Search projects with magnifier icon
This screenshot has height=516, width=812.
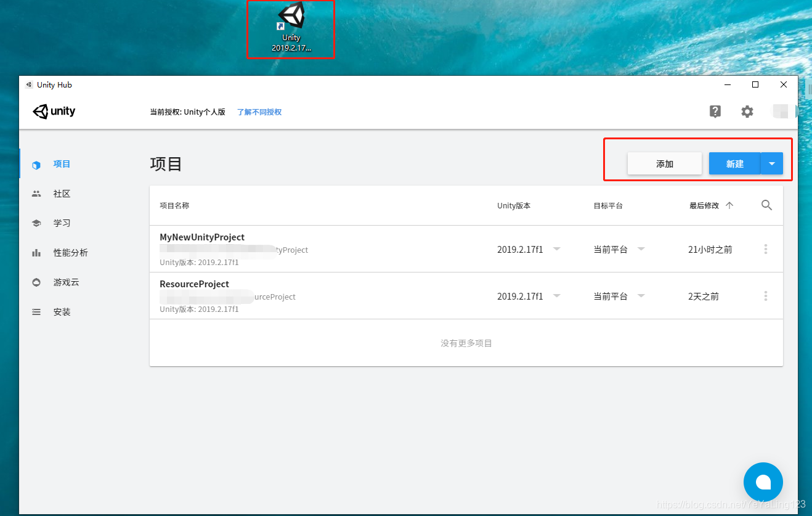pyautogui.click(x=766, y=205)
